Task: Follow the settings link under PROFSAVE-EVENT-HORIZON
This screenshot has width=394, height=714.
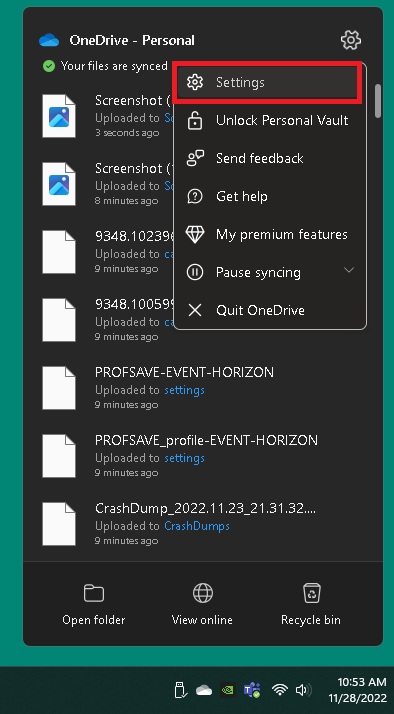Action: coord(184,390)
